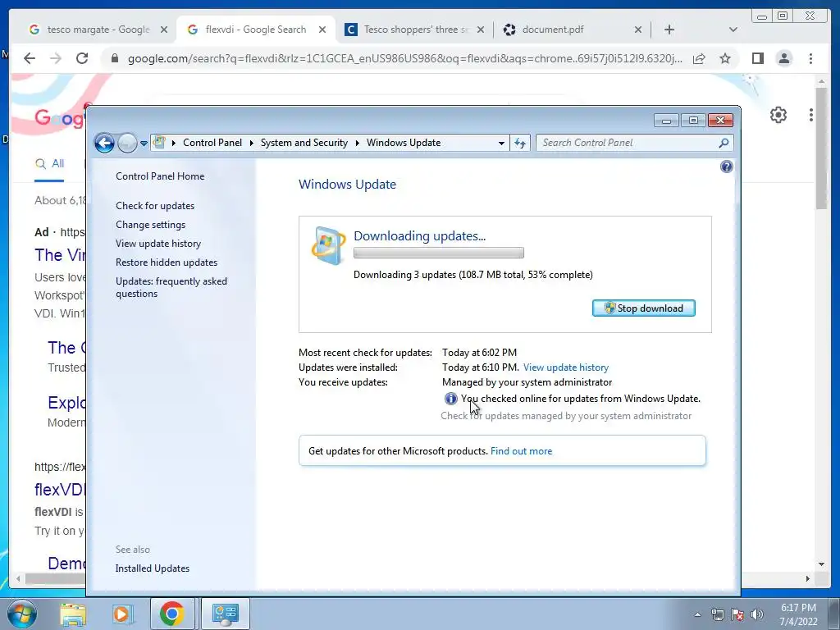Switch to flexvdi Google Search tab
The height and width of the screenshot is (630, 840).
point(256,30)
